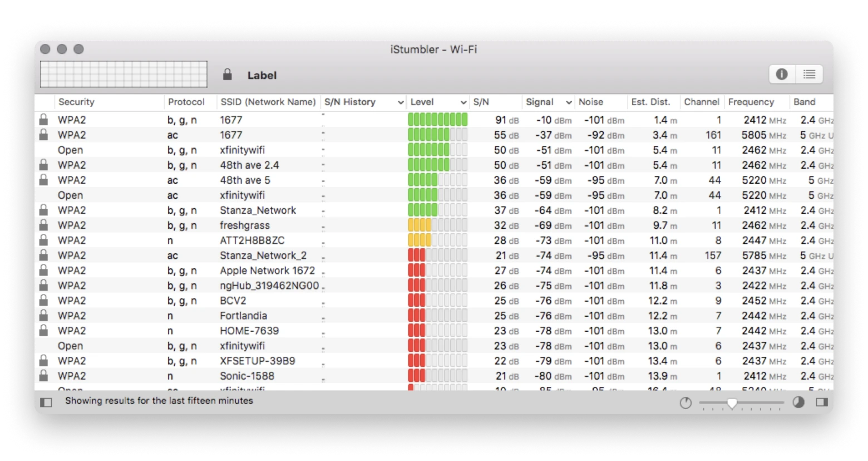This screenshot has height=461, width=868.
Task: Toggle the left sidebar icon in status bar
Action: (x=46, y=402)
